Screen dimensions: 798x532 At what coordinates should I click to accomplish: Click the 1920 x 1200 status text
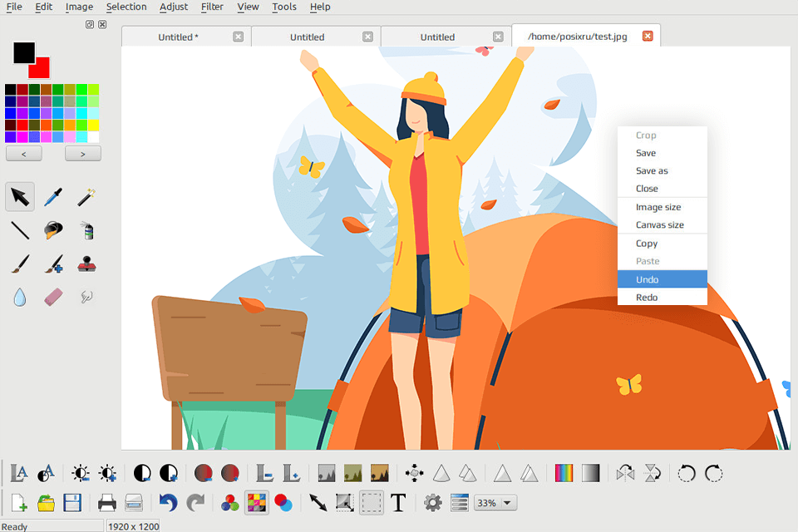[x=133, y=526]
